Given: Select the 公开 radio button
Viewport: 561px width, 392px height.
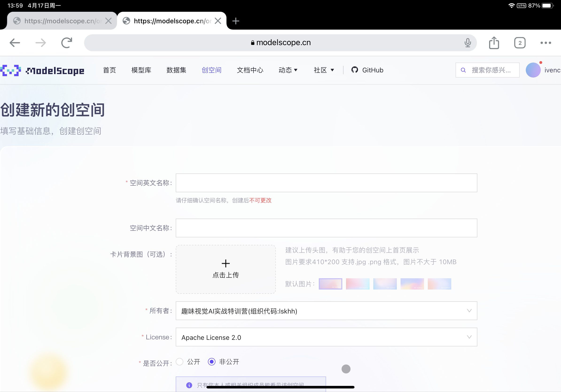Looking at the screenshot, I should tap(179, 362).
